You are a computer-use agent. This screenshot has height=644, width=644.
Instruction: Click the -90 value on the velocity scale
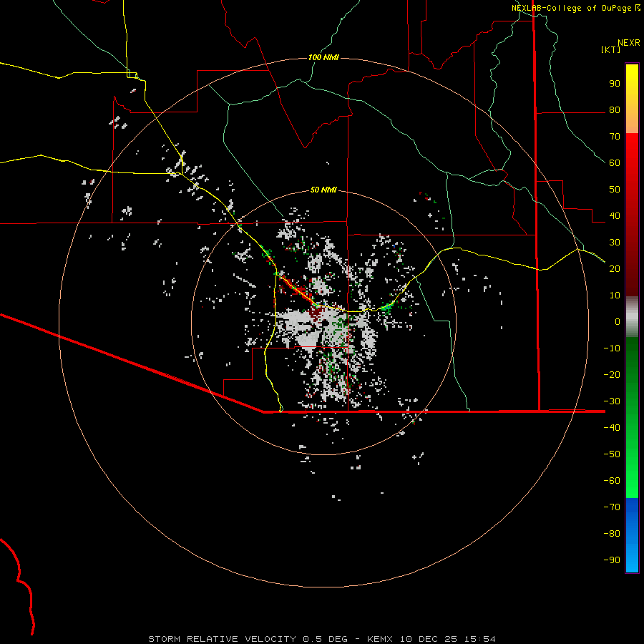612,560
